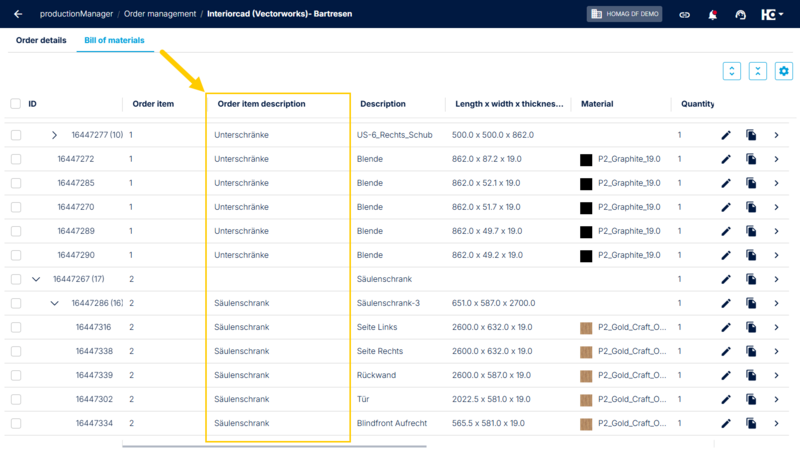The image size is (800, 450).
Task: Select the US-6_Rechts_Schub description cell
Action: point(394,135)
